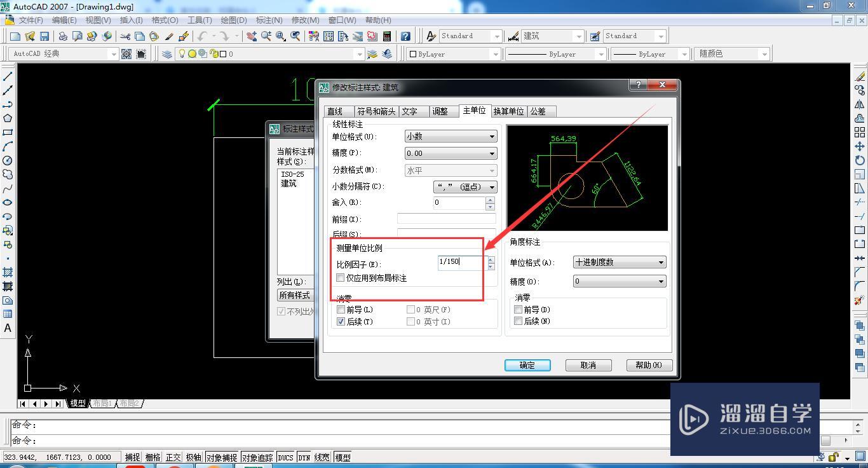Viewport: 868px width, 468px height.
Task: Open 建筑 dimension style toolbar dropdown
Action: [552, 36]
